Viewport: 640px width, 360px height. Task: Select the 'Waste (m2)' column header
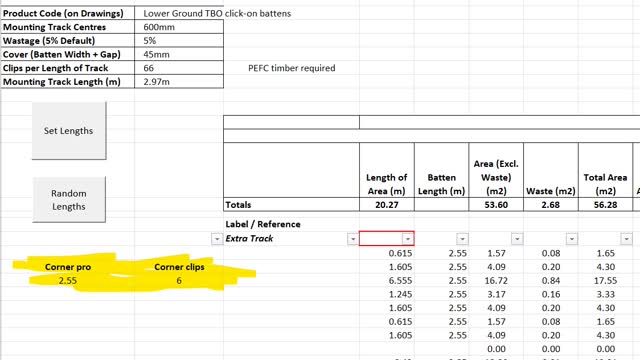click(551, 170)
